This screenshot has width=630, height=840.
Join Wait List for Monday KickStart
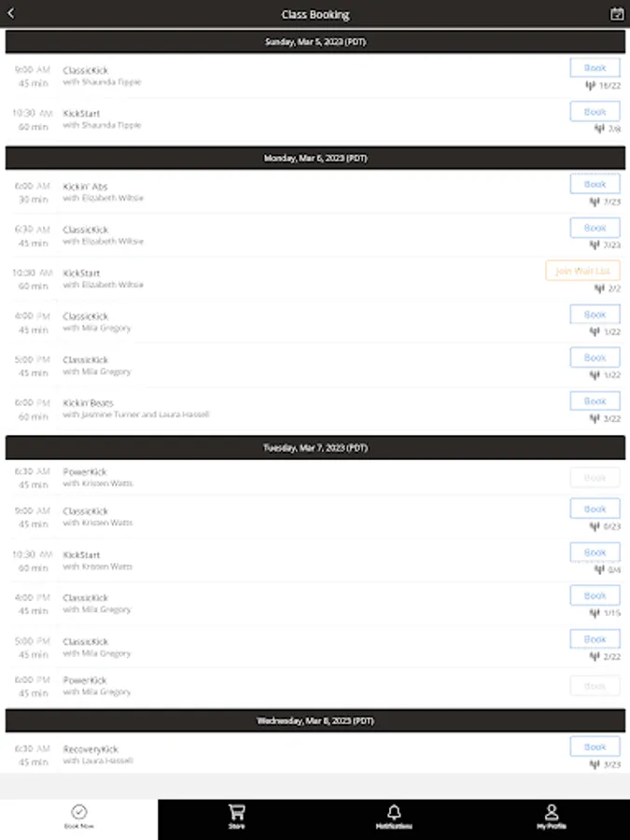click(x=582, y=271)
